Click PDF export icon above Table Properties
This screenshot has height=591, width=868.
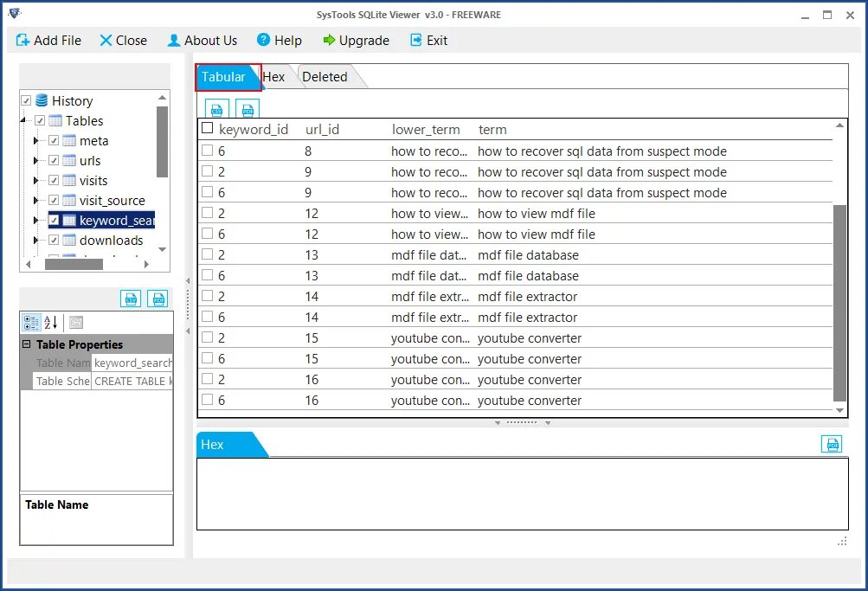(158, 299)
